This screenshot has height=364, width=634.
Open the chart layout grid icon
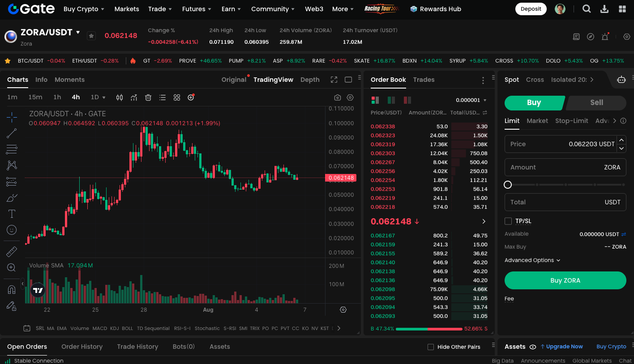[177, 97]
